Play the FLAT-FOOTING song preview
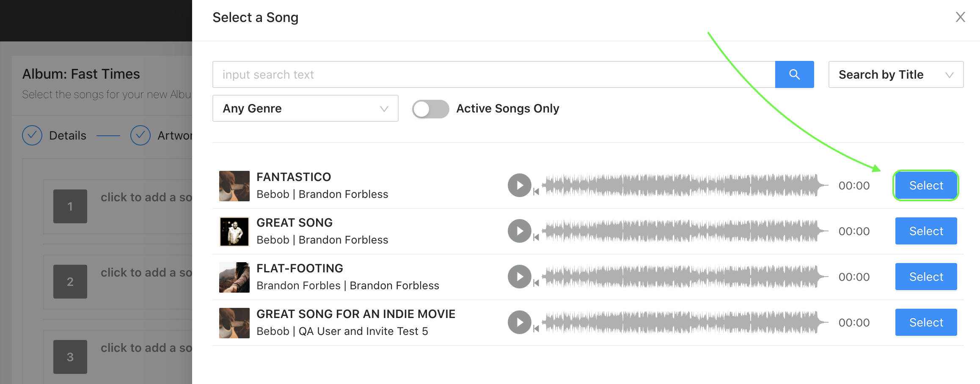Screen dimensions: 980x384 [x=519, y=277]
